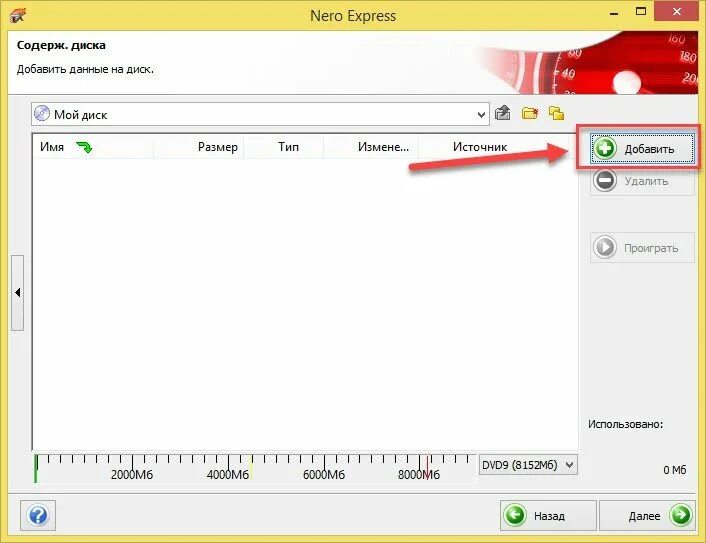Expand the side panel with the left arrow
Image resolution: width=706 pixels, height=543 pixels.
[18, 293]
